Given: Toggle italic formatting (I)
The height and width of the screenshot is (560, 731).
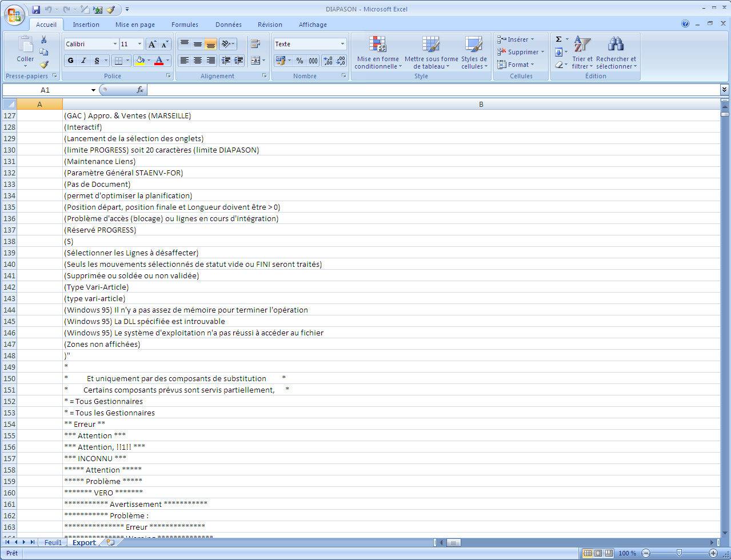Looking at the screenshot, I should point(83,61).
